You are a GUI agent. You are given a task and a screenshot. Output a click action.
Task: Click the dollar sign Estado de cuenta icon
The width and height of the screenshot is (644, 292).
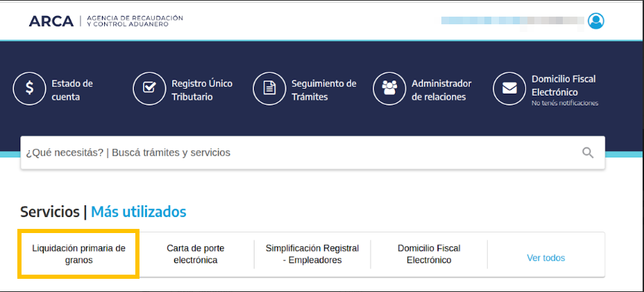tap(29, 89)
